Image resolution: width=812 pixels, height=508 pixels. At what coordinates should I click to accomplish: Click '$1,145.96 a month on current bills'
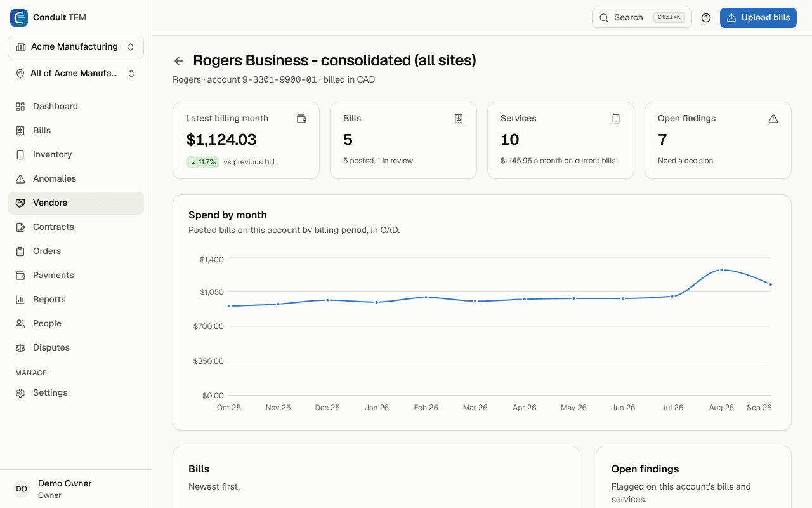pyautogui.click(x=558, y=161)
